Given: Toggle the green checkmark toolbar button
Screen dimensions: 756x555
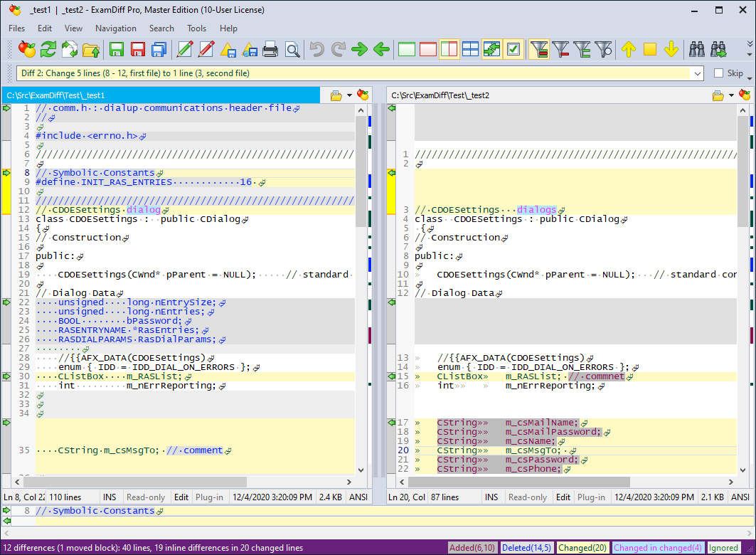Looking at the screenshot, I should click(513, 49).
